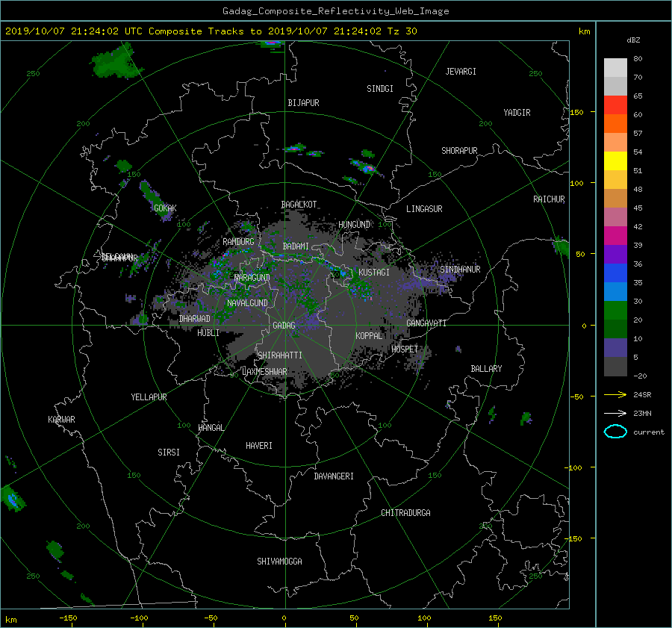This screenshot has width=672, height=628.
Task: Click the HOSPET label
Action: [x=405, y=349]
